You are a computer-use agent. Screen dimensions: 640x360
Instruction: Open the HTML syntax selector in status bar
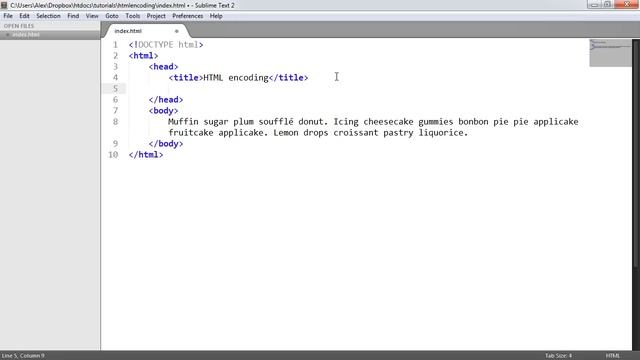(612, 356)
